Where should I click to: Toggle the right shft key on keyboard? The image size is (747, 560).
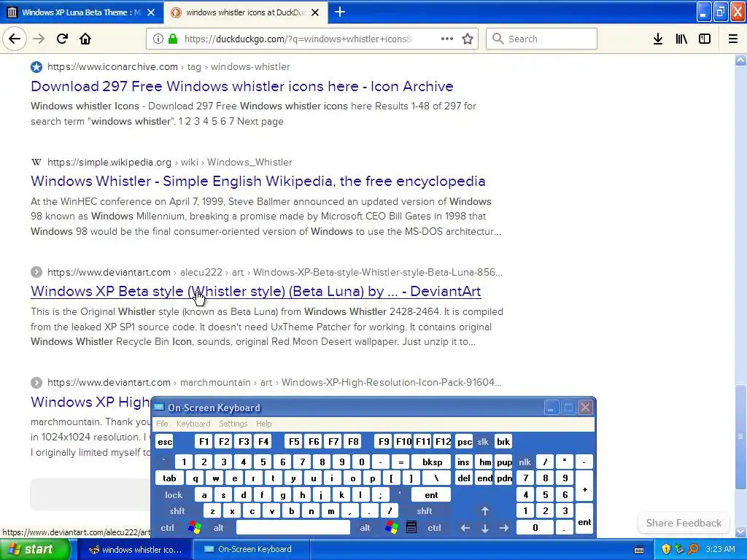coord(424,511)
